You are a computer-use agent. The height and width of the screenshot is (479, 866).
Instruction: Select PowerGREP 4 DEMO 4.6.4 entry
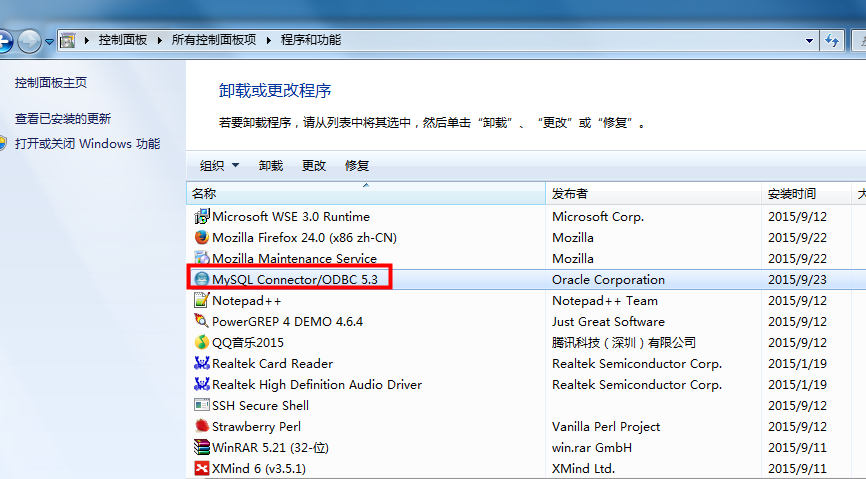coord(288,322)
